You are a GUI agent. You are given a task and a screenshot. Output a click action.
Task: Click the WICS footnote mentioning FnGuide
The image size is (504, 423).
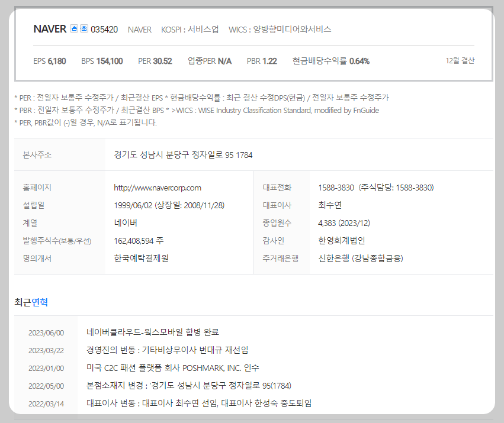coord(197,110)
